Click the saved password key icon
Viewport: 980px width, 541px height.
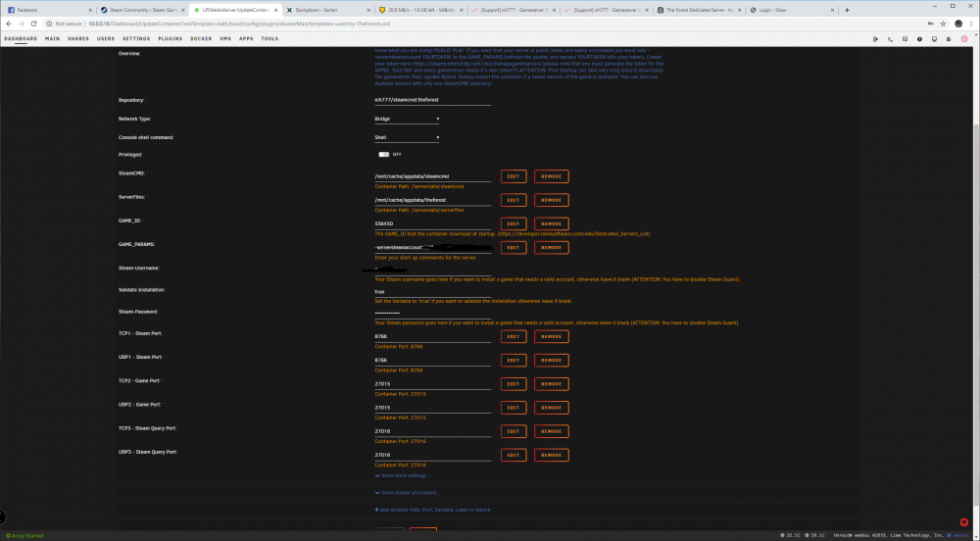coord(931,24)
